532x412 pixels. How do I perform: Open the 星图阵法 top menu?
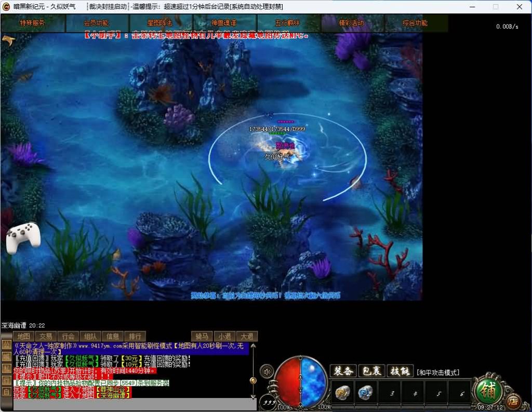(160, 23)
